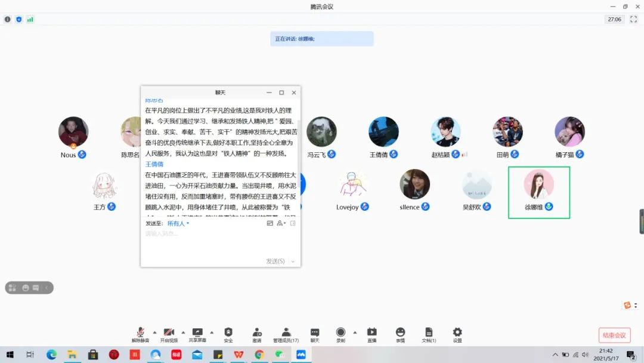End the meeting (结束会议)
This screenshot has width=644, height=363.
click(614, 335)
